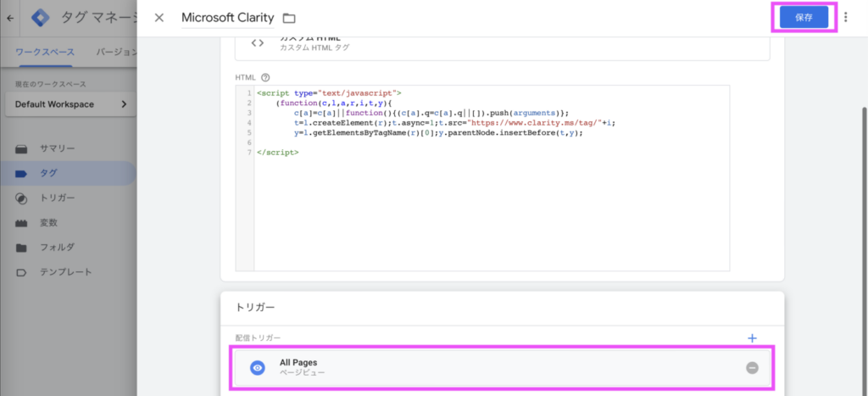Viewport: 868px width, 396px height.
Task: Click the custom HTML tag type icon
Action: 257,43
